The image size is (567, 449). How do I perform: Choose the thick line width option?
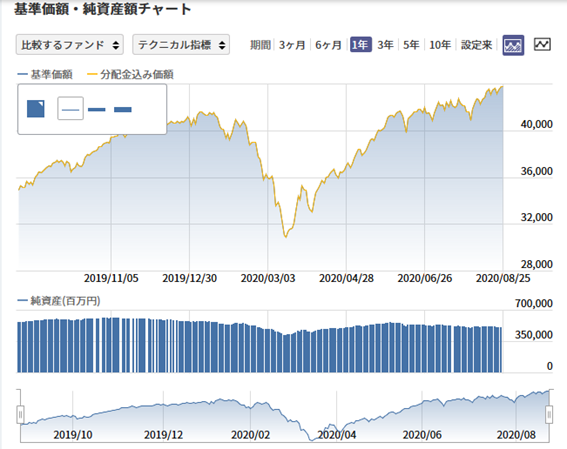point(123,109)
